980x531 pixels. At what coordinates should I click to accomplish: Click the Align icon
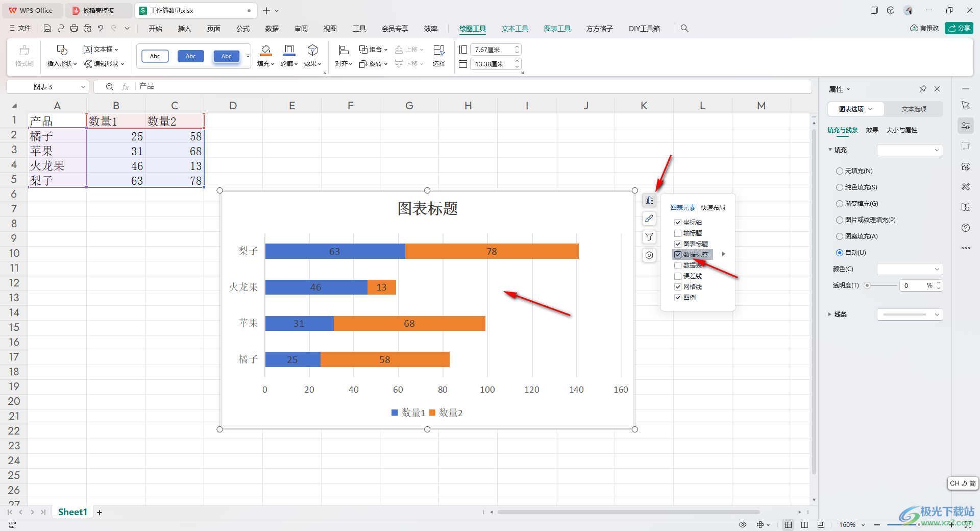tap(344, 50)
